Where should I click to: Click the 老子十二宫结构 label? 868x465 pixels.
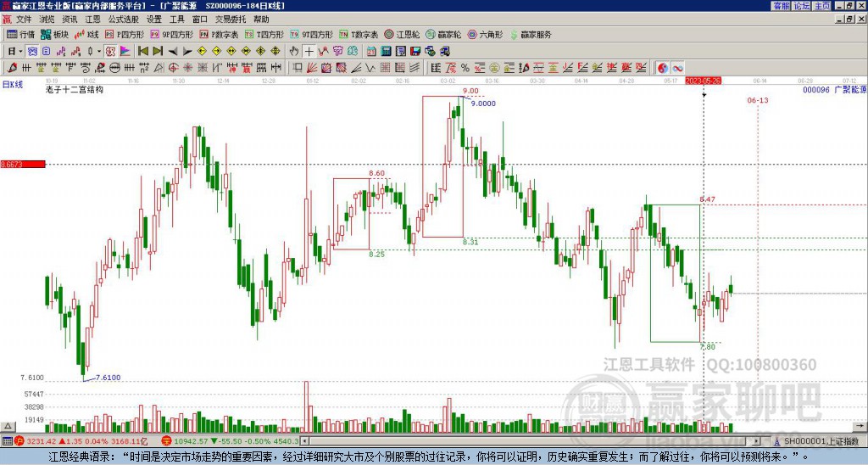coord(75,89)
